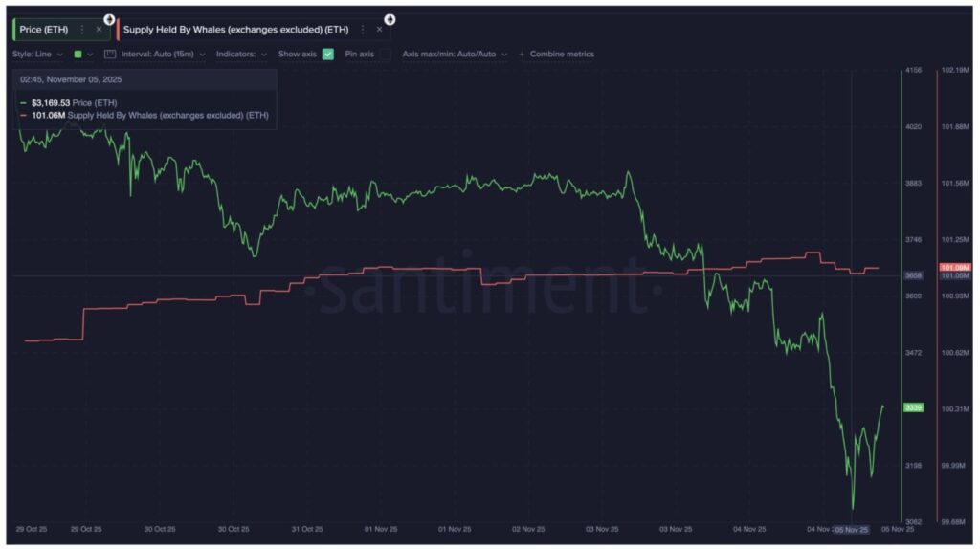Image resolution: width=980 pixels, height=549 pixels.
Task: Click Ethereum badge icon above Price tab
Action: coord(109,19)
